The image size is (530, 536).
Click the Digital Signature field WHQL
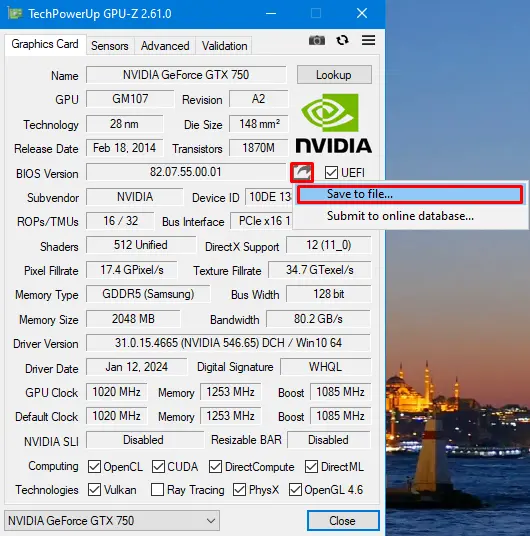click(326, 367)
